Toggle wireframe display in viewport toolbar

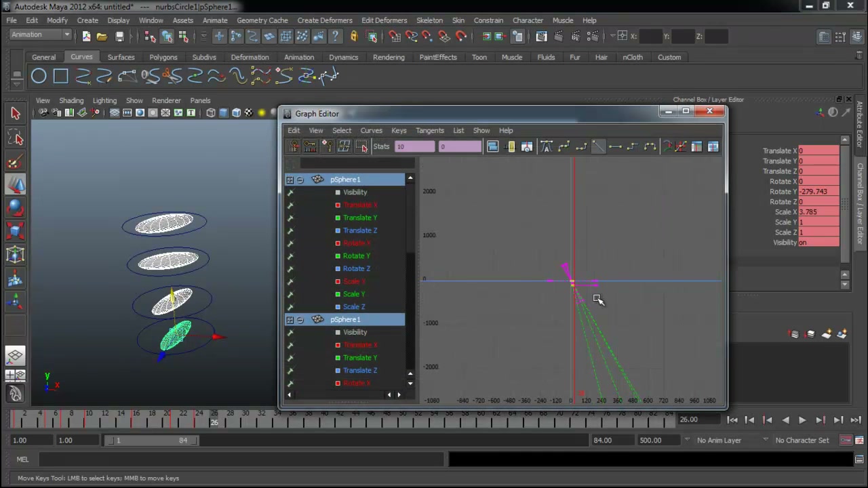click(x=211, y=113)
